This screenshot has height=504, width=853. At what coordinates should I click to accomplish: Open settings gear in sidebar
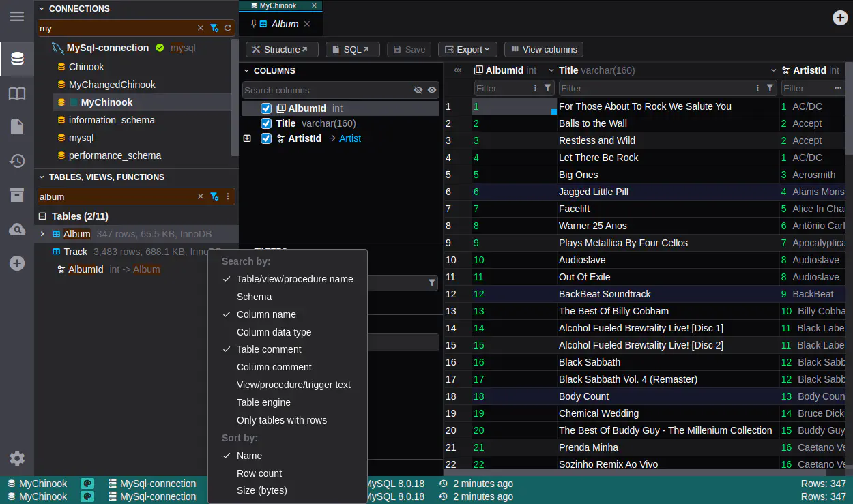[17, 458]
